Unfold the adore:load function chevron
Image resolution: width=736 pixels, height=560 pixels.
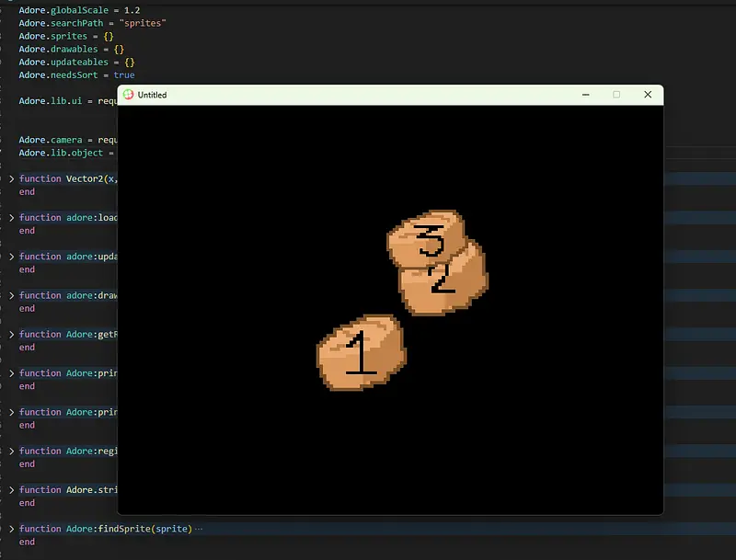pyautogui.click(x=11, y=218)
